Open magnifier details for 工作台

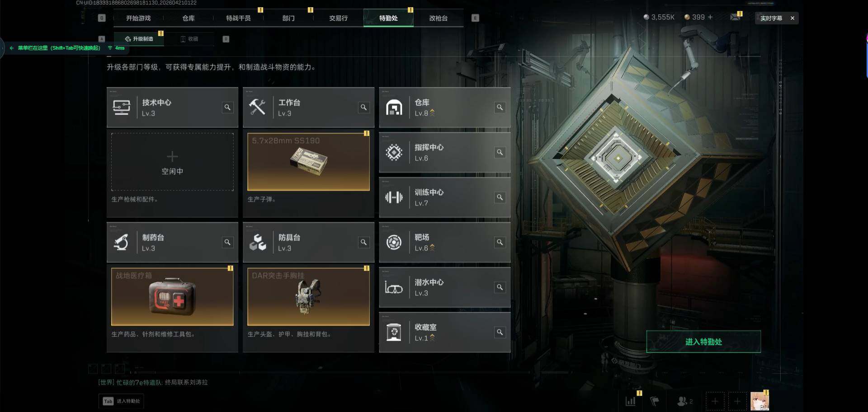[x=363, y=108]
